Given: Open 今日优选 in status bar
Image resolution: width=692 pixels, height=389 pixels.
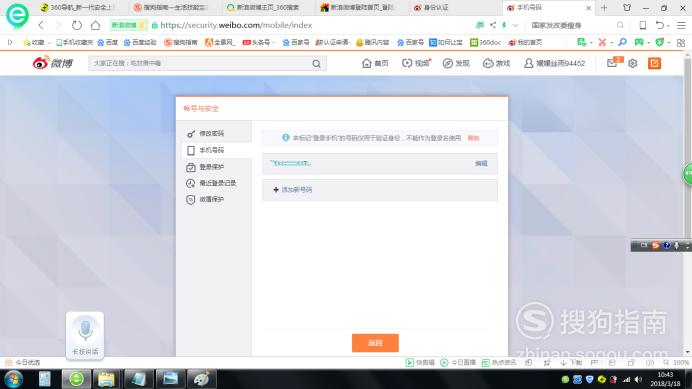Looking at the screenshot, I should [x=23, y=363].
